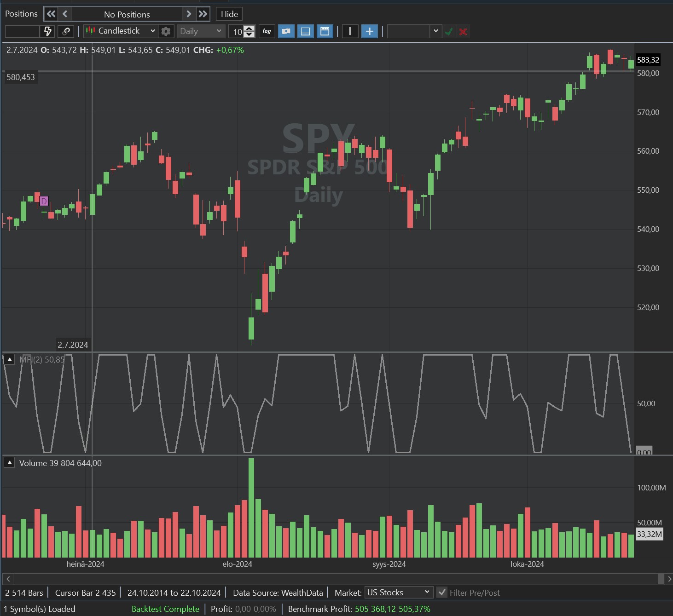Click the chain link icon
Viewport: 673px width, 616px height.
[x=66, y=31]
